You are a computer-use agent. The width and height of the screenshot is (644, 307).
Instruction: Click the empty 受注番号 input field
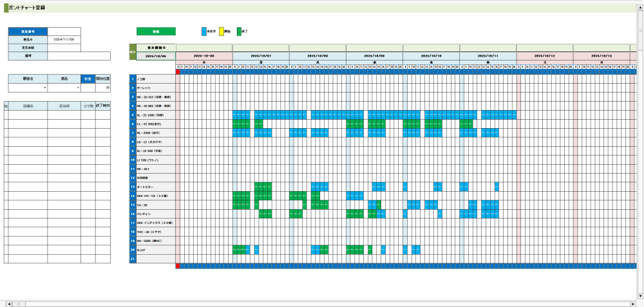(x=64, y=31)
